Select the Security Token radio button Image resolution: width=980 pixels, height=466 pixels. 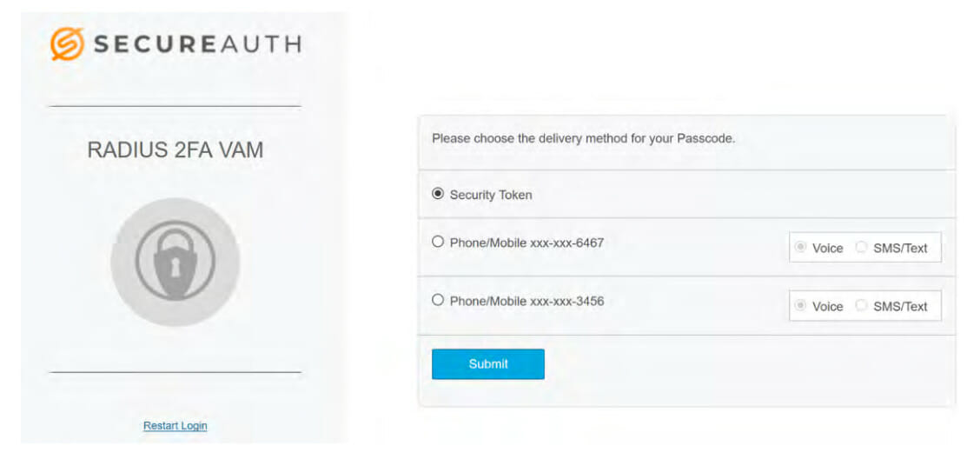[x=438, y=194]
